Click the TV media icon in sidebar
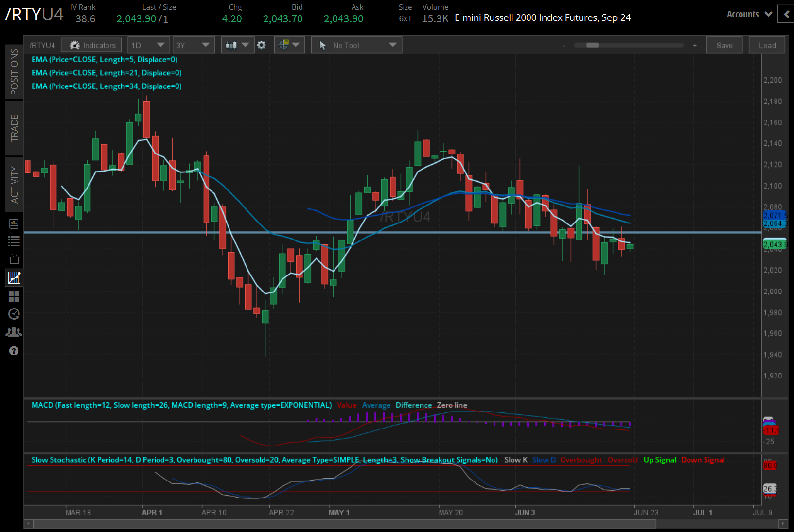Screen dimensions: 794x532 [14, 259]
